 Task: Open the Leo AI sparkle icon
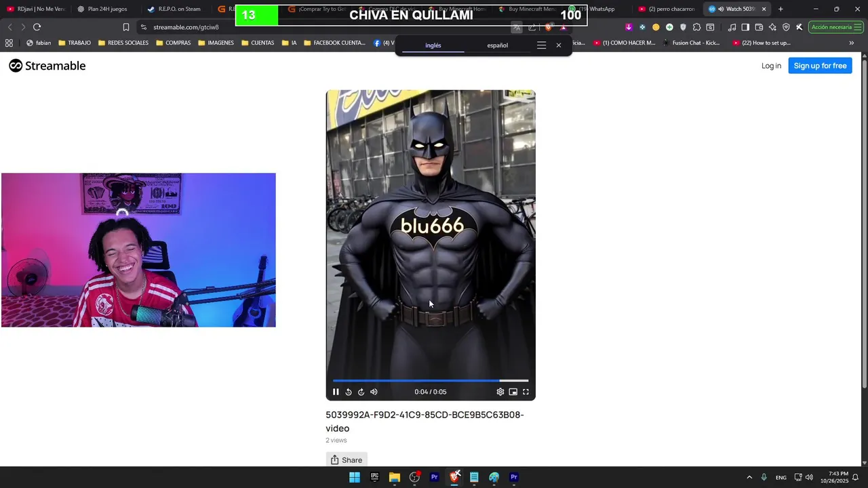(x=772, y=27)
